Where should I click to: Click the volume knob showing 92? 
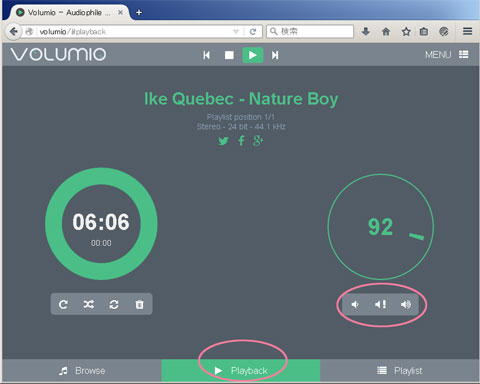click(x=381, y=227)
